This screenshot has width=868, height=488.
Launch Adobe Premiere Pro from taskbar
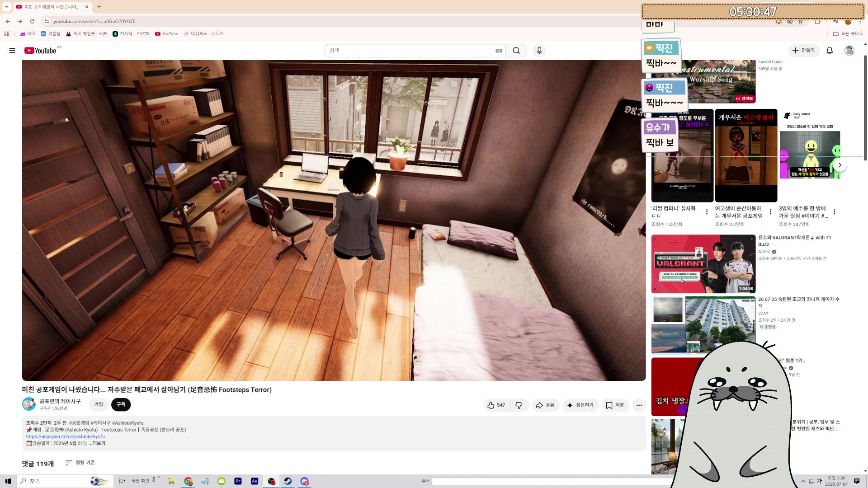click(238, 481)
